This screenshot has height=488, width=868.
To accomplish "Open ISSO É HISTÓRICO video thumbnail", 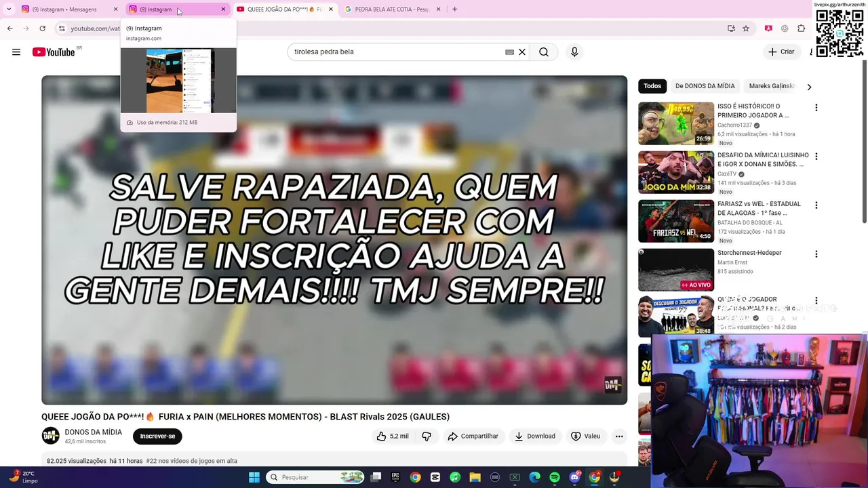I will pos(676,123).
